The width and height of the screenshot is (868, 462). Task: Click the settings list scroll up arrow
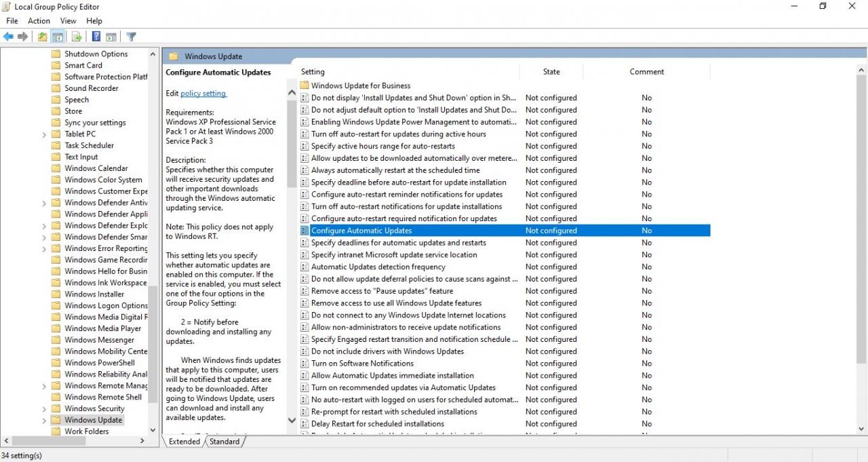click(x=862, y=70)
